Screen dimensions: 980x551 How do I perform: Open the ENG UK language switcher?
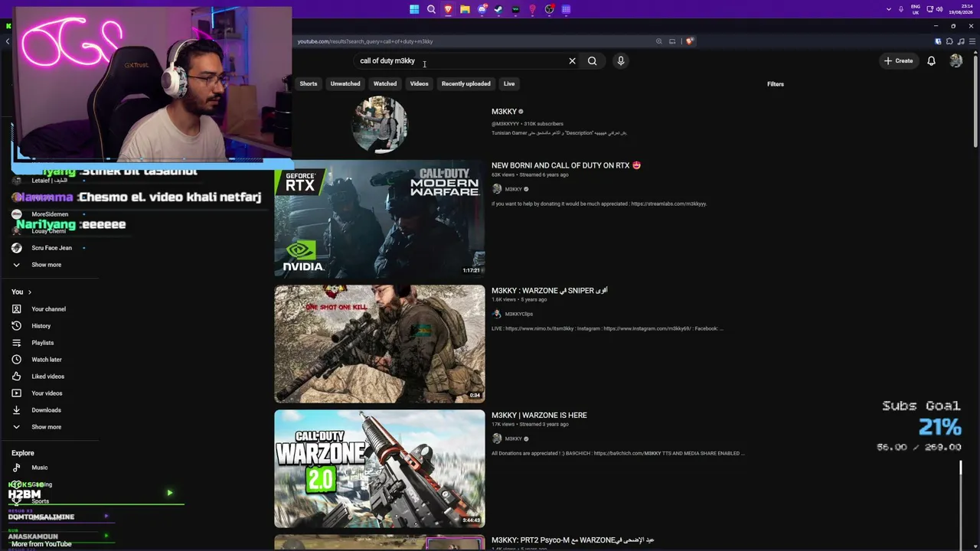916,9
